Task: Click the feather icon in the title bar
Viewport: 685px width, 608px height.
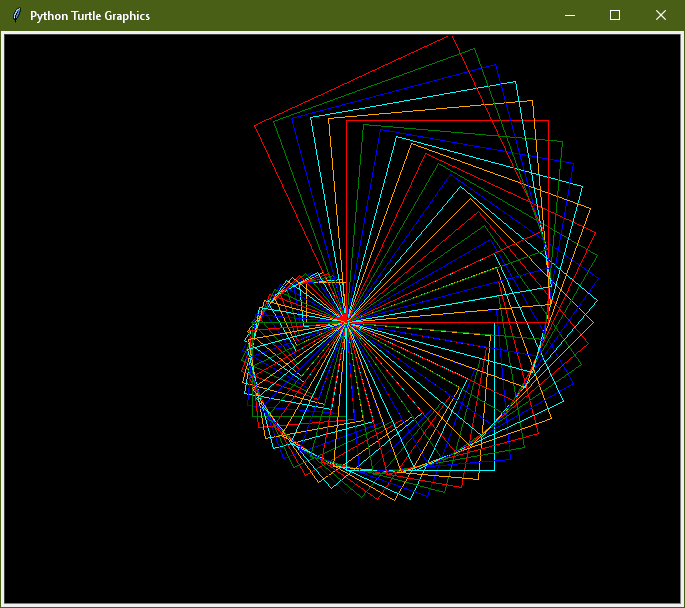Action: pyautogui.click(x=16, y=15)
